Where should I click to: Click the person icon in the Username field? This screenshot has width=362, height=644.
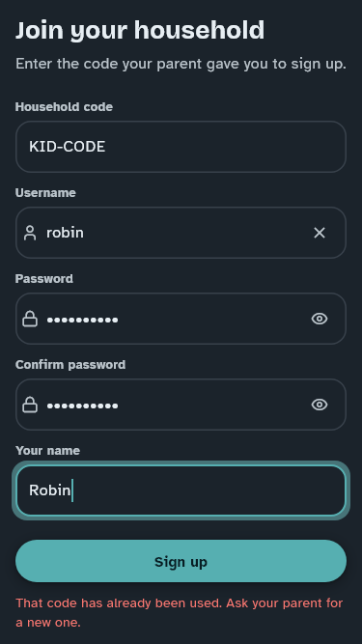point(30,233)
